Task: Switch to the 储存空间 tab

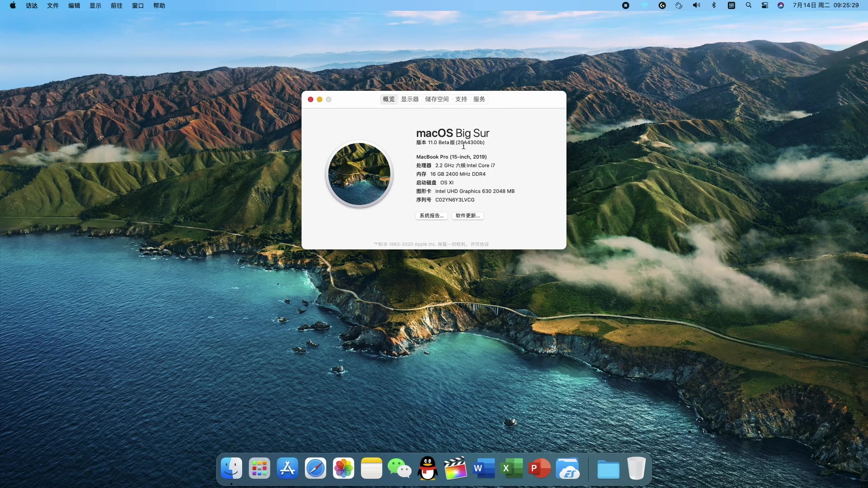Action: [x=437, y=99]
